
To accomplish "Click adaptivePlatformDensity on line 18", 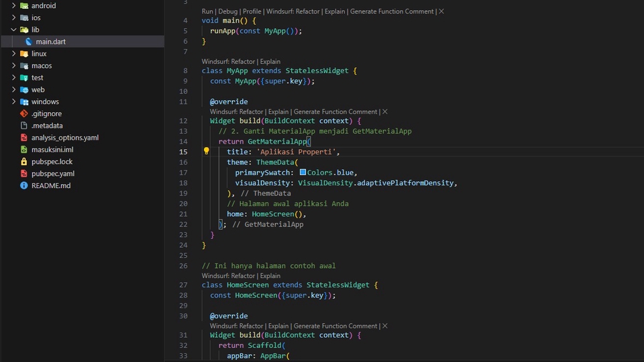I will 405,183.
